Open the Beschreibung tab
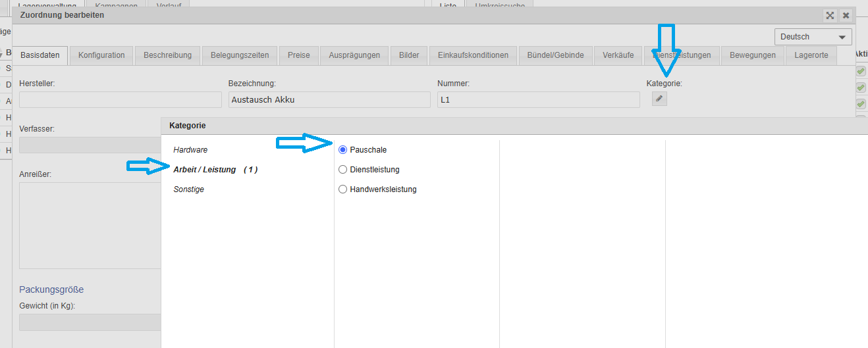 tap(167, 55)
